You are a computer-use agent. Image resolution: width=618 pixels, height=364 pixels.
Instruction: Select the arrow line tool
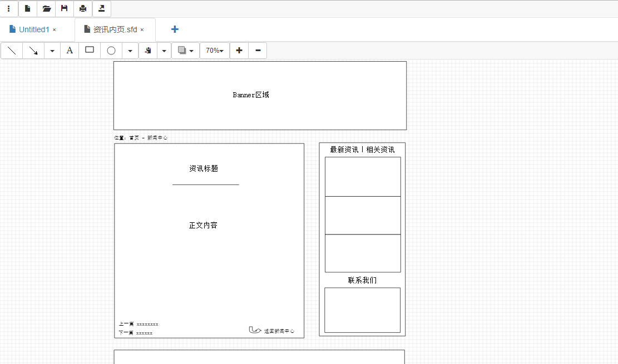pyautogui.click(x=33, y=51)
